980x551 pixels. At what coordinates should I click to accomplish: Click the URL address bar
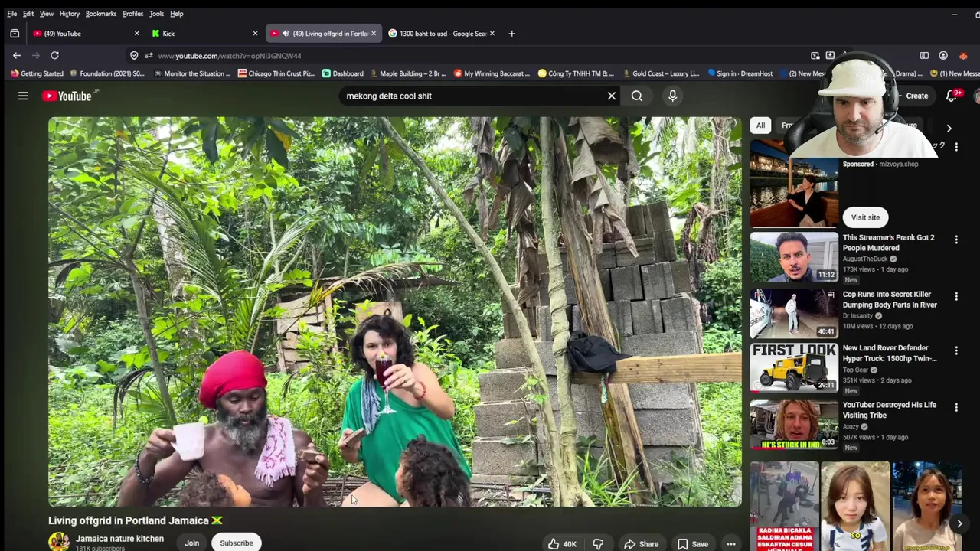point(475,55)
